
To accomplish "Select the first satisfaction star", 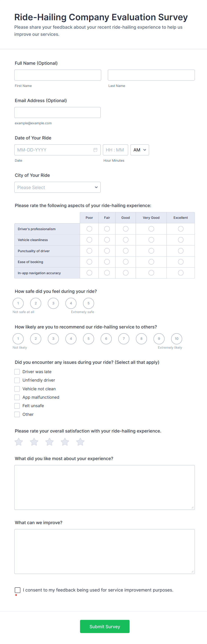I will pyautogui.click(x=19, y=442).
